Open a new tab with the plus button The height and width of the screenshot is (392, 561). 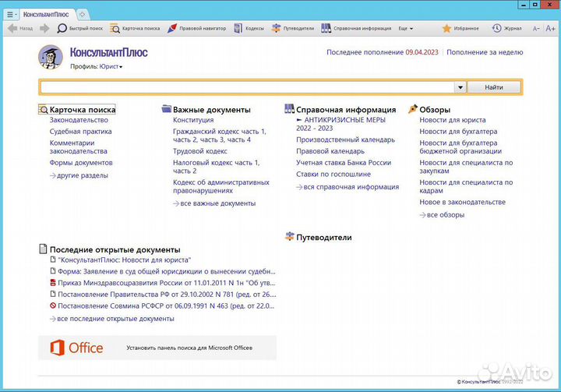point(82,14)
